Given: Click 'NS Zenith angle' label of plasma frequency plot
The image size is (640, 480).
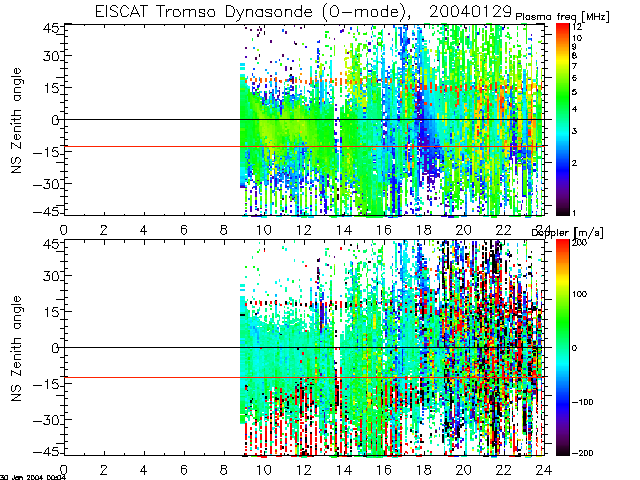Looking at the screenshot, I should [16, 120].
